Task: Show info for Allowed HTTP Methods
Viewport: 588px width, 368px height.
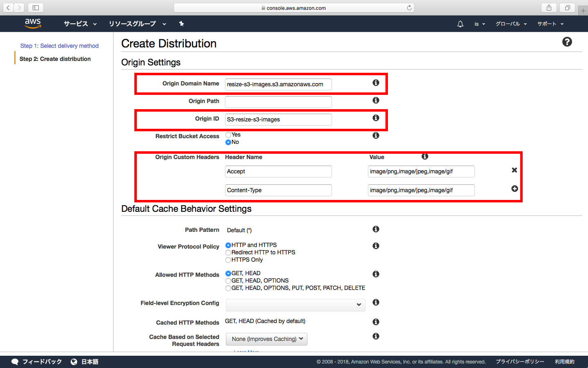Action: [376, 274]
